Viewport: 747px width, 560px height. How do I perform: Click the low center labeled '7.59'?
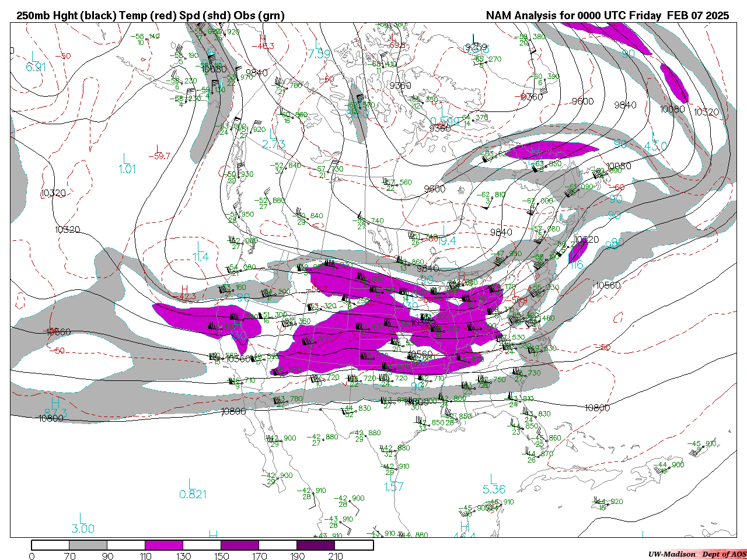click(x=319, y=54)
